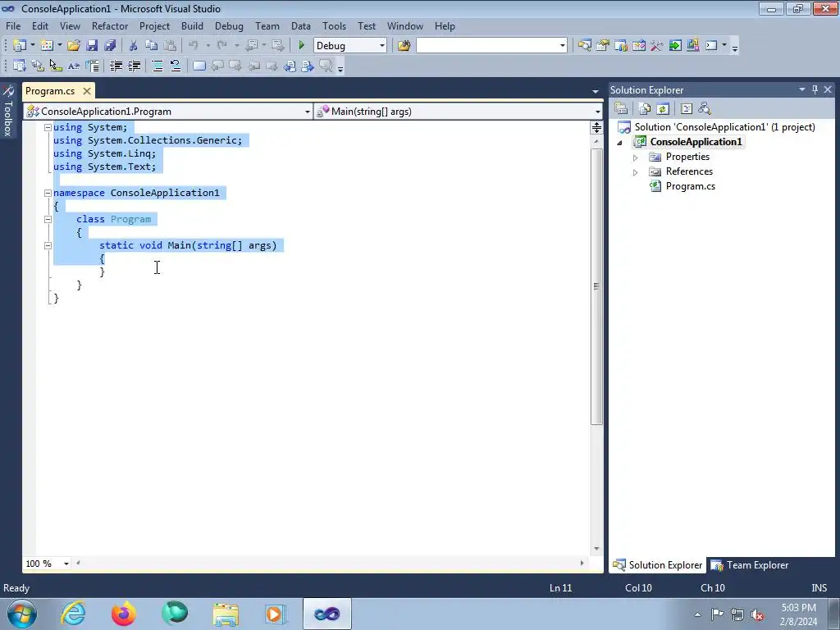Screen dimensions: 840x630
Task: Save Program.cs with the floppy disk icon
Action: click(92, 46)
